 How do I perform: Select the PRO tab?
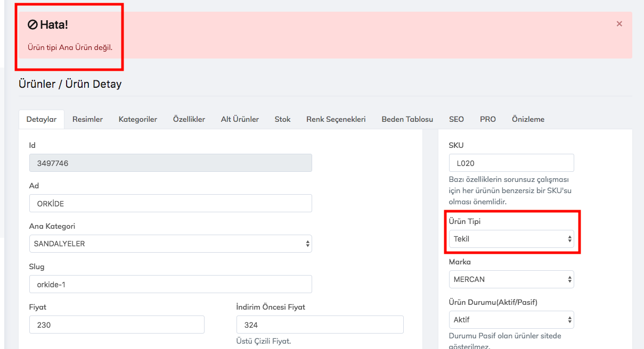[x=487, y=119]
